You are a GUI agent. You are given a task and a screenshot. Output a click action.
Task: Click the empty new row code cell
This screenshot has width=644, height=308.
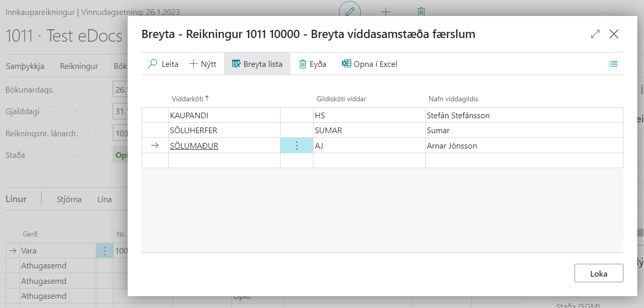coord(224,160)
